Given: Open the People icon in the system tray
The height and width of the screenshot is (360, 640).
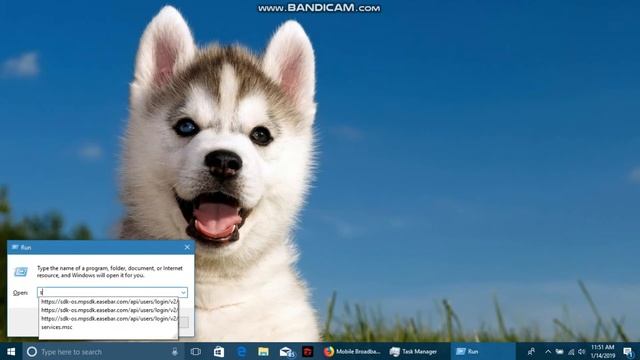Looking at the screenshot, I should click(531, 351).
